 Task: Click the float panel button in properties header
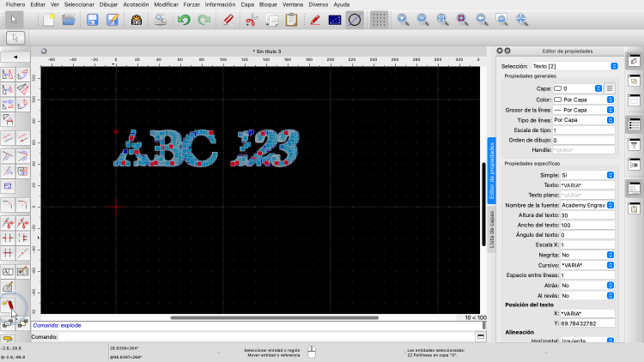pyautogui.click(x=507, y=51)
